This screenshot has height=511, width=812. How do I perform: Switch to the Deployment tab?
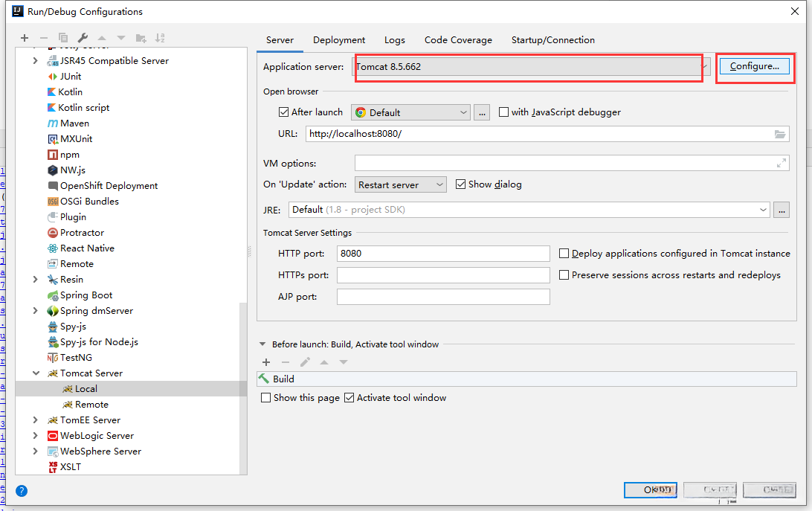(x=339, y=40)
